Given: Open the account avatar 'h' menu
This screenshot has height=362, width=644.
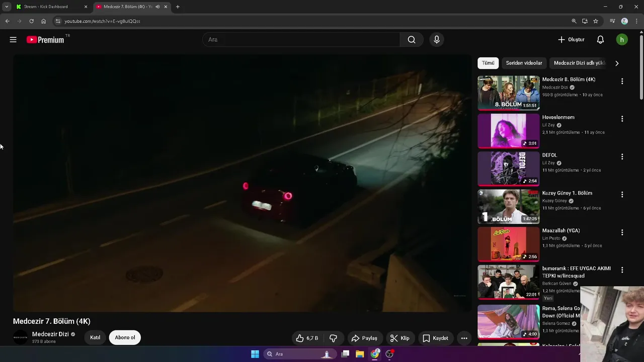Looking at the screenshot, I should click(622, 40).
